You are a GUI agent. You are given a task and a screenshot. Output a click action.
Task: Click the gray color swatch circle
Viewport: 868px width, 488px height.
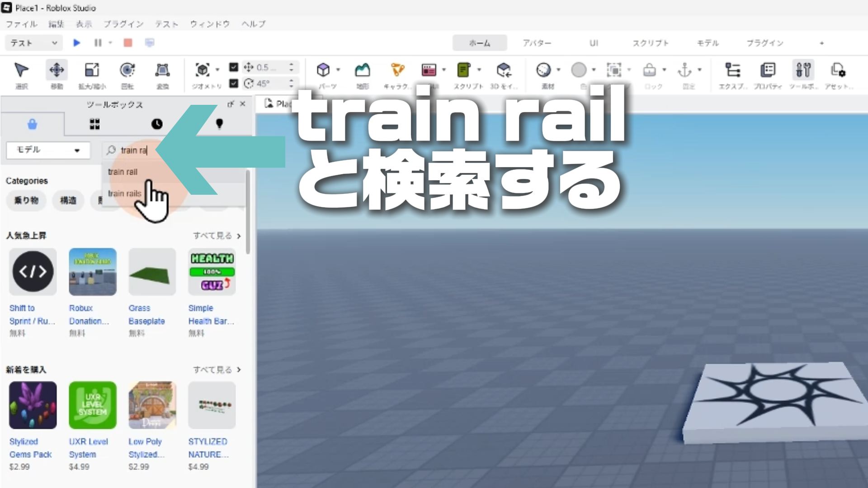pos(579,70)
